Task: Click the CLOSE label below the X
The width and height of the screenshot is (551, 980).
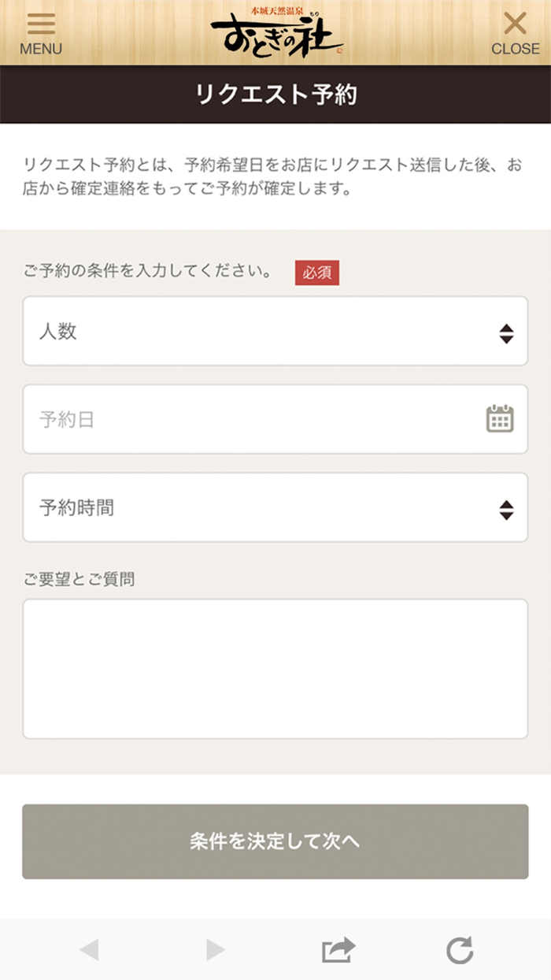Action: pyautogui.click(x=516, y=49)
